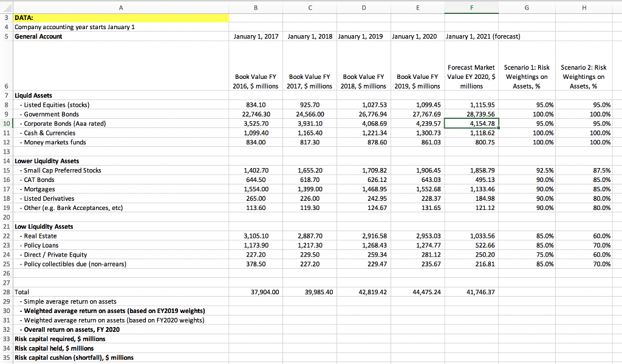The width and height of the screenshot is (622, 364).
Task: Select column H header
Action: 584,7
